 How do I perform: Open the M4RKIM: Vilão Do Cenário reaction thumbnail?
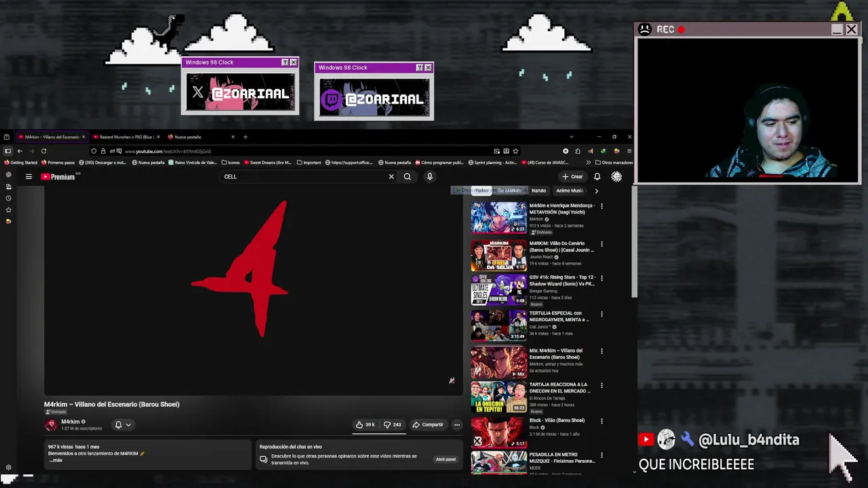click(x=498, y=256)
